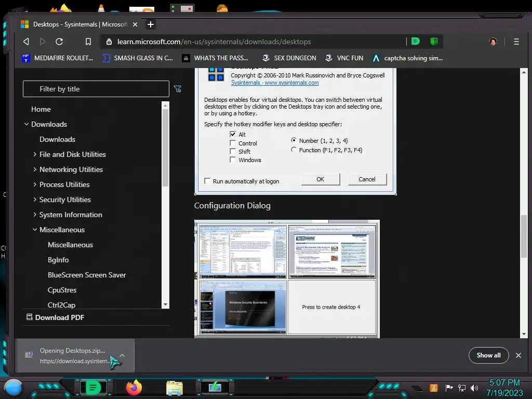532x399 pixels.
Task: Go back with the browser back arrow
Action: (26, 42)
